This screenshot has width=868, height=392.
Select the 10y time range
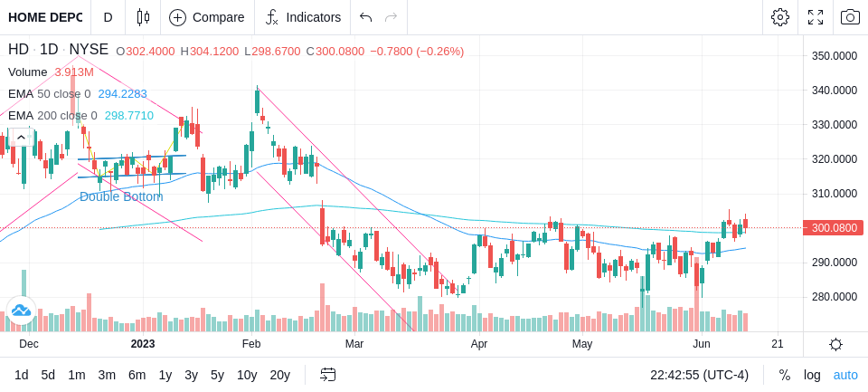(x=247, y=376)
